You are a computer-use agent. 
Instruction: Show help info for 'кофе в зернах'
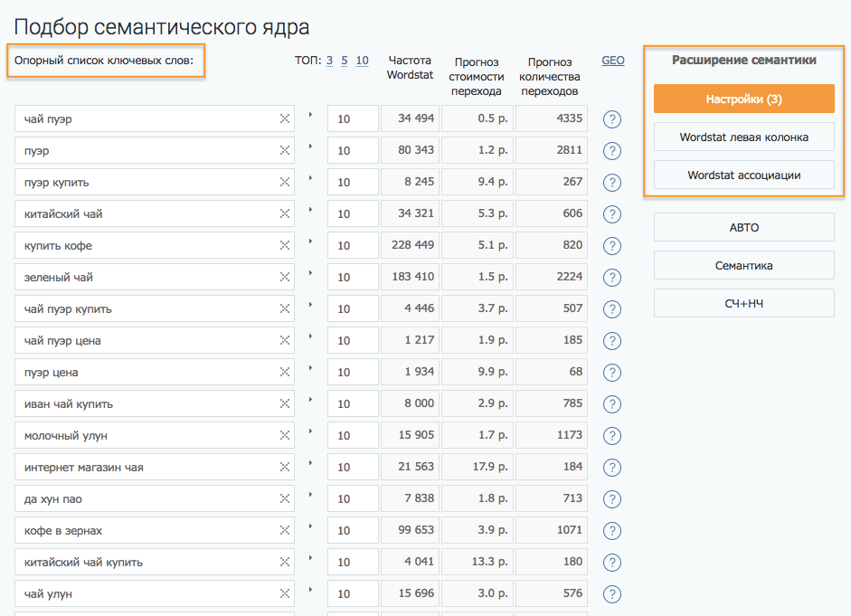point(611,531)
